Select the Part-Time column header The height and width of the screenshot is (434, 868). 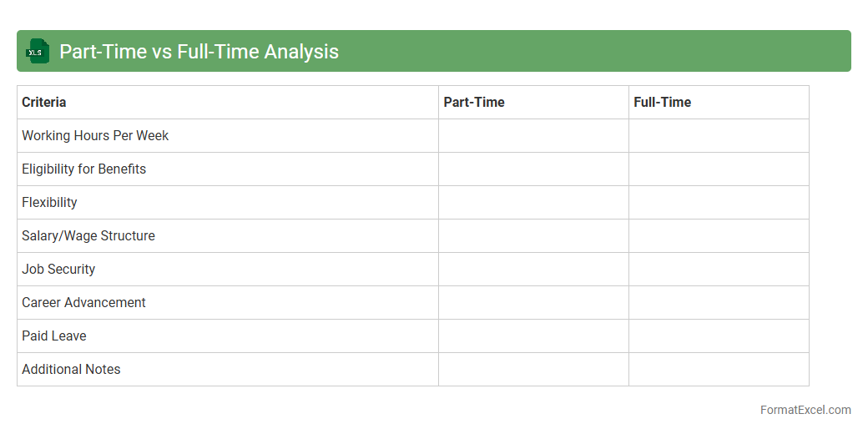[474, 103]
